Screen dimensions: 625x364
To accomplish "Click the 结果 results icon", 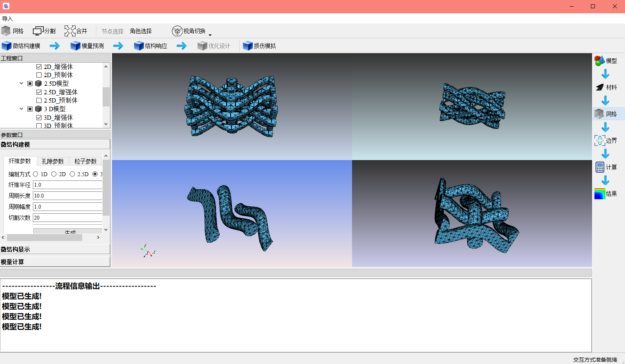I will [600, 194].
